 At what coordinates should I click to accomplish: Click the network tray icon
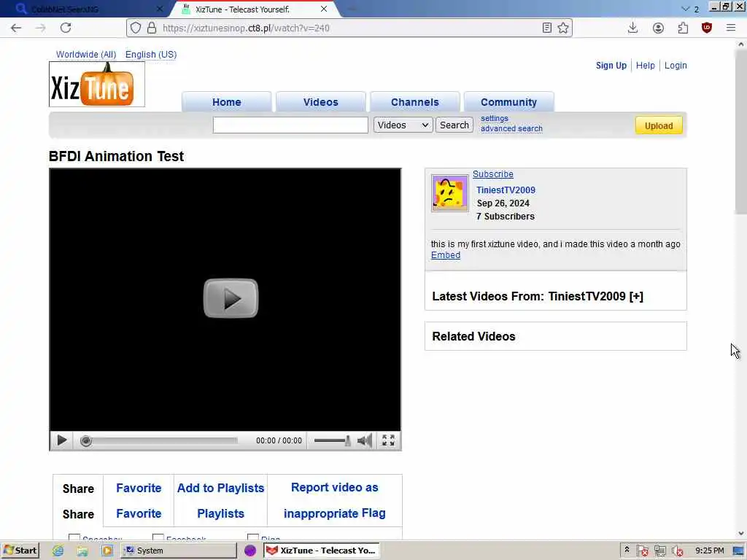[659, 551]
